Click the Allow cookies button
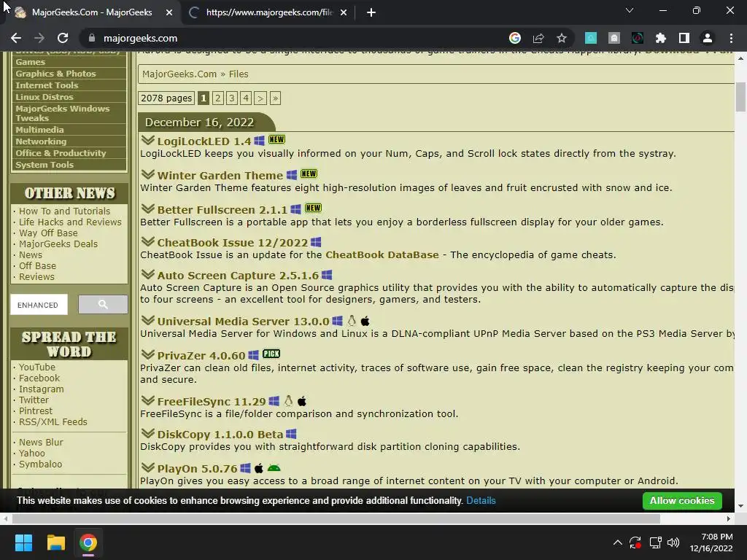The image size is (747, 560). pos(682,500)
